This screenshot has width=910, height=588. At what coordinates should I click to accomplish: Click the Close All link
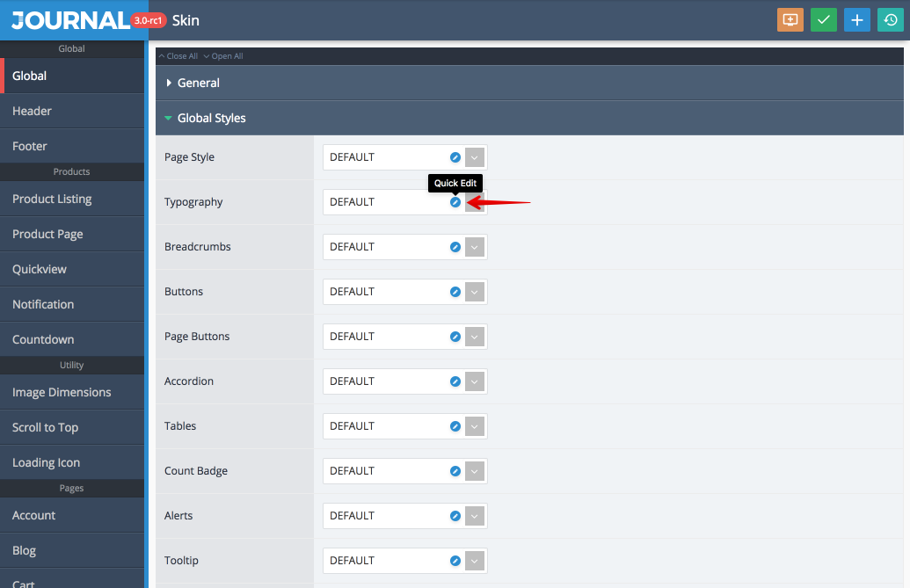tap(178, 56)
